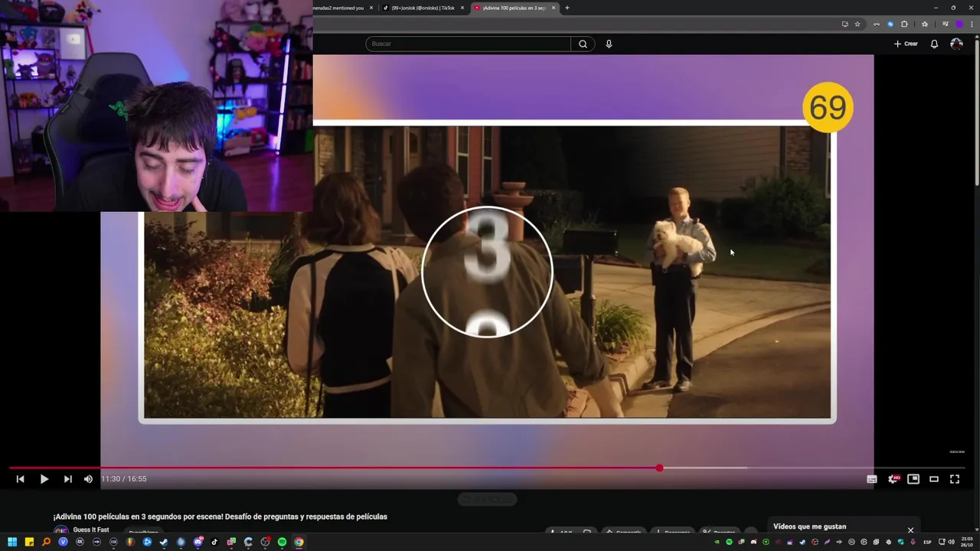Enable miniplayer mode

pos(913,479)
